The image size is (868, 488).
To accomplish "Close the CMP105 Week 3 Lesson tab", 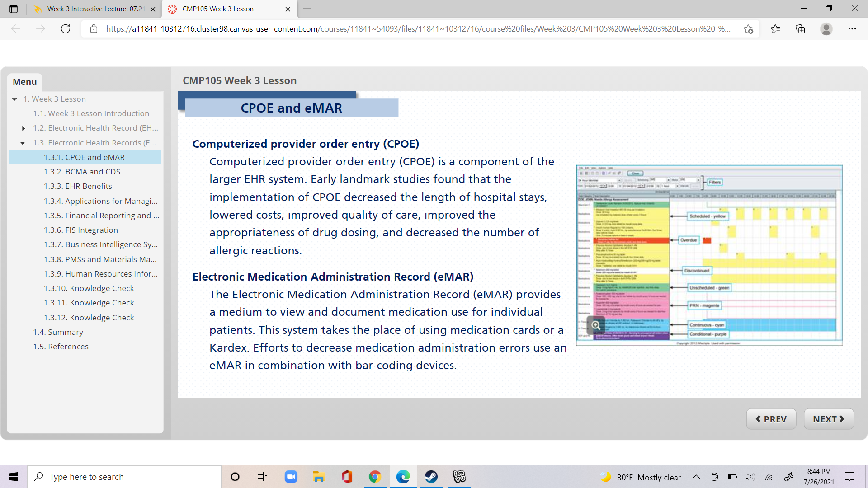I will pos(288,9).
